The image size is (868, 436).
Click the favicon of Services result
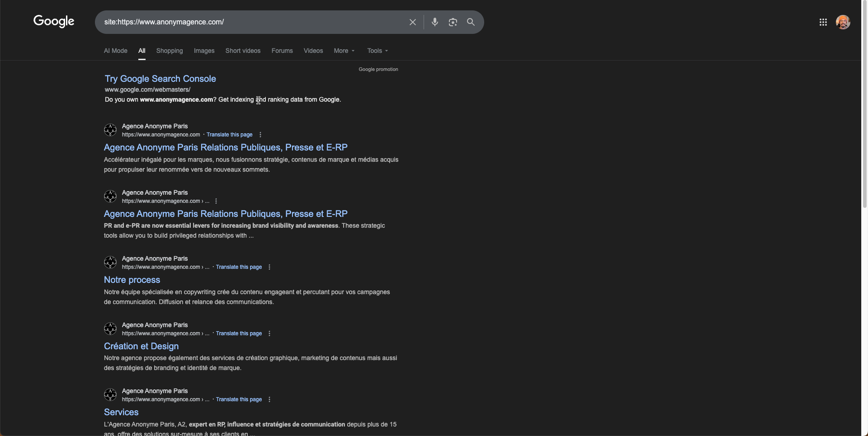click(x=110, y=395)
